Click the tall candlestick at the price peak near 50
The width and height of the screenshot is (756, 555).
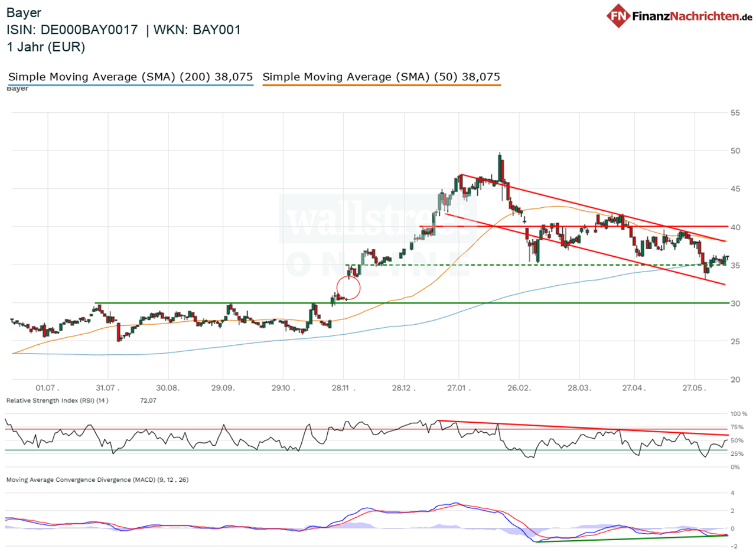500,168
